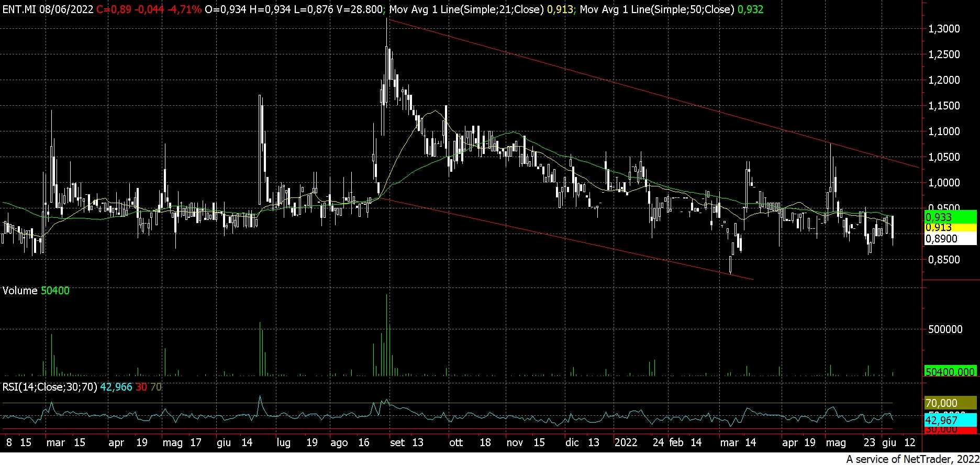980x465 pixels.
Task: Click the 12 date label on time axis
Action: coord(909,443)
